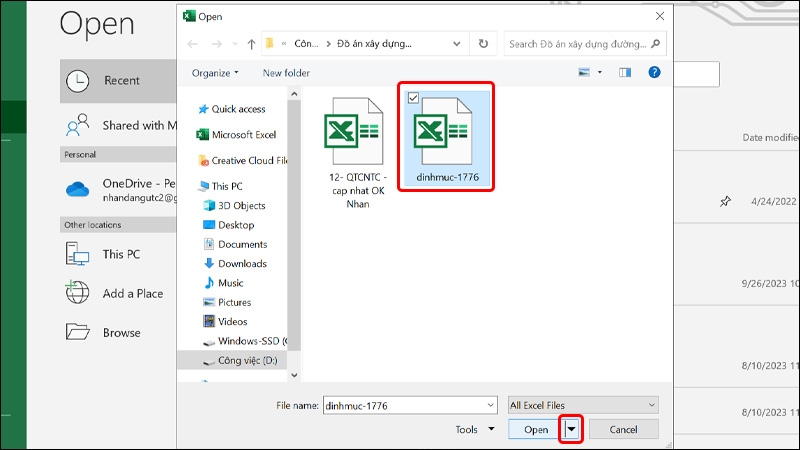Screen dimensions: 800x450
Task: Select Quick access in the navigation tree
Action: tap(232, 109)
